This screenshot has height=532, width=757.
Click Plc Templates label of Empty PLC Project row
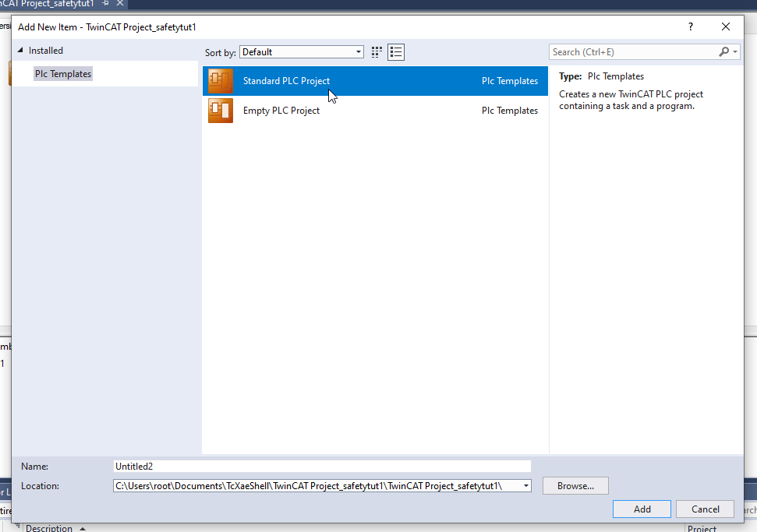(510, 111)
